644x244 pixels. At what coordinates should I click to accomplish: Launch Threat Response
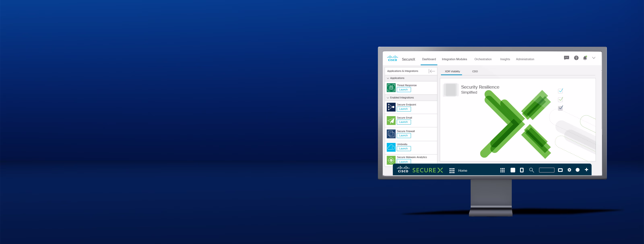(404, 90)
